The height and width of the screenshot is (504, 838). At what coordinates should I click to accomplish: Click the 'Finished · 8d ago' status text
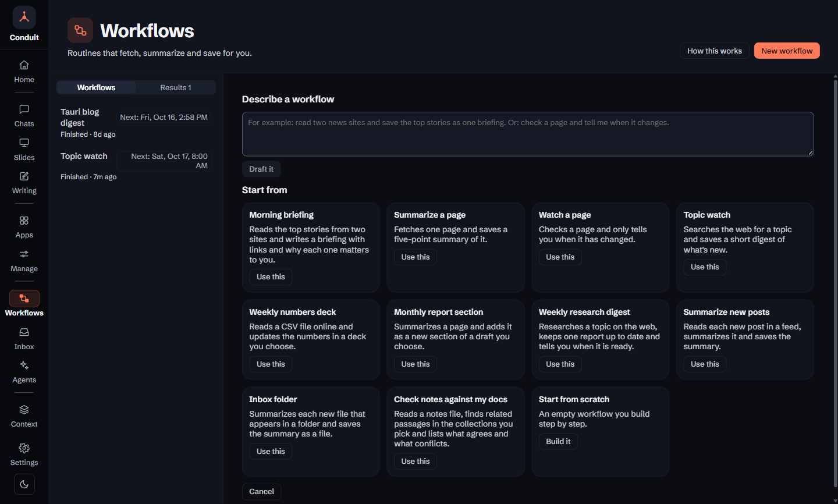tap(88, 134)
